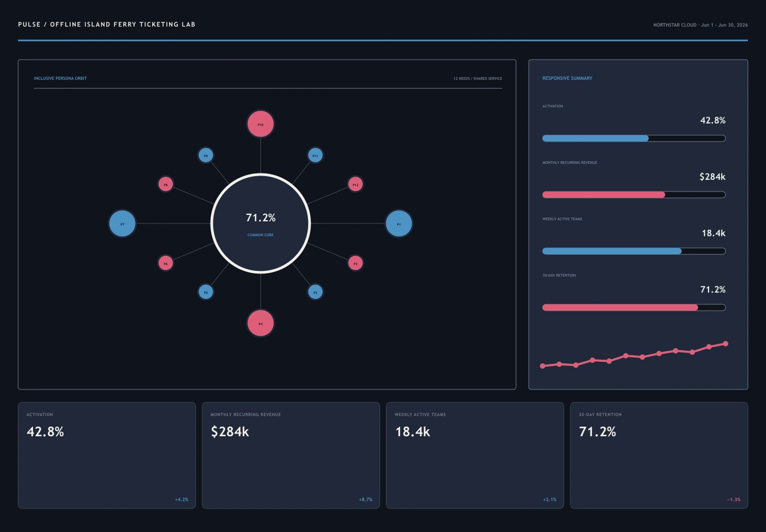Click the "Inclusive Persona Orbit" panel heading

pos(60,78)
